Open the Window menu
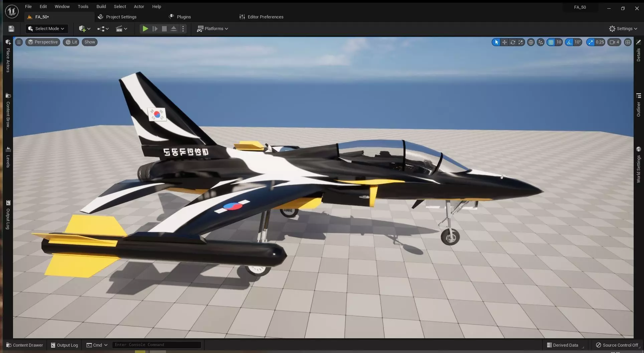644x353 pixels. [62, 6]
